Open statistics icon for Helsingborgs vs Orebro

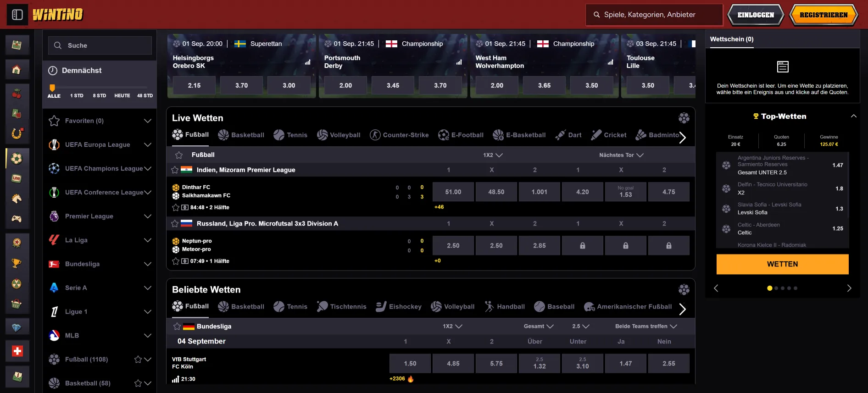[307, 62]
